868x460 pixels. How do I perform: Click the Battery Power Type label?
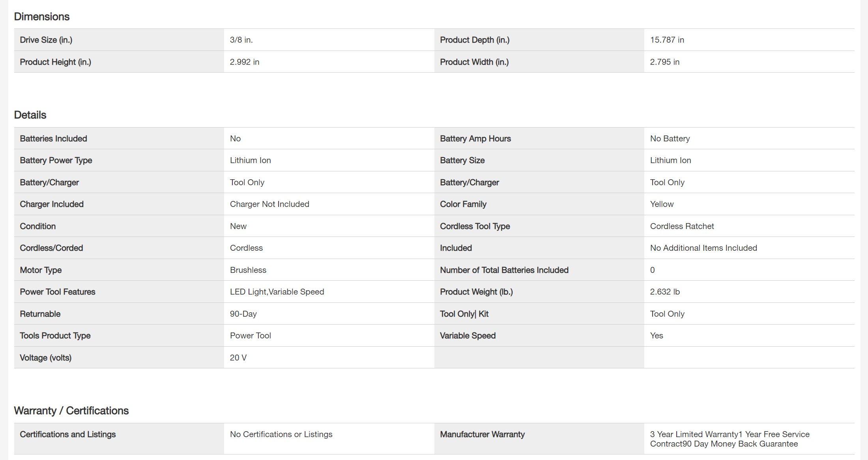tap(56, 160)
